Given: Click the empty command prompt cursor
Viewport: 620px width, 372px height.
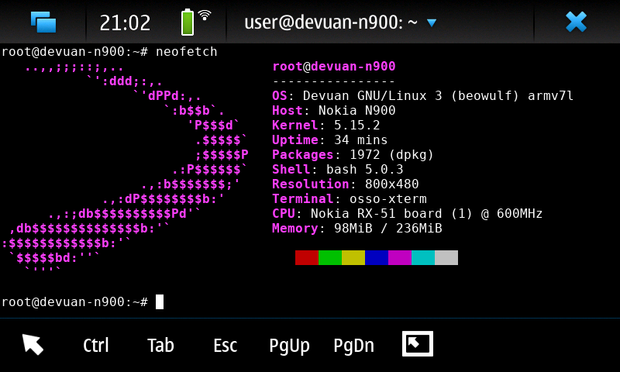Looking at the screenshot, I should (159, 302).
